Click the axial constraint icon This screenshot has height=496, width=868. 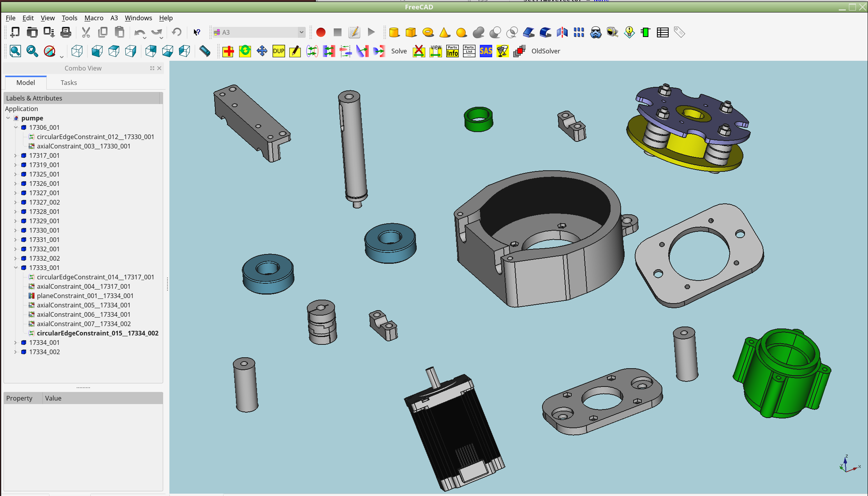346,51
